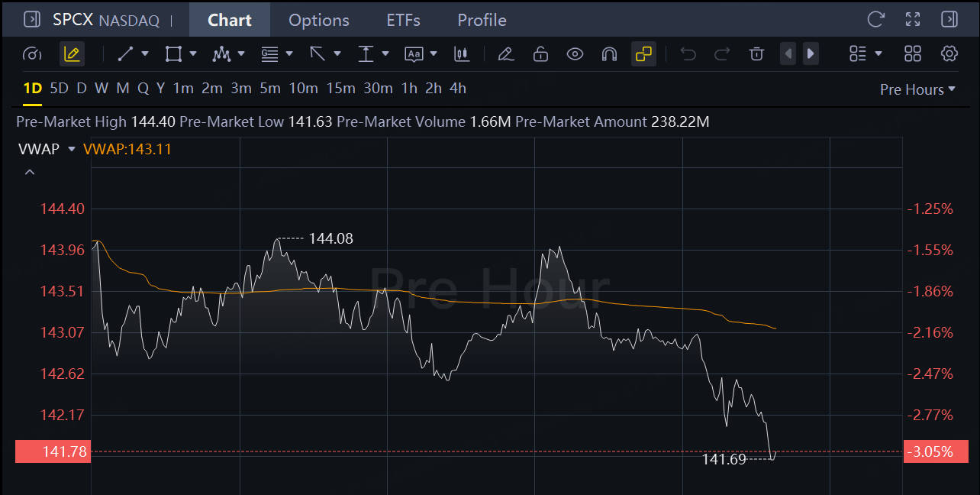Redo the drawing action
980x495 pixels.
pyautogui.click(x=722, y=53)
